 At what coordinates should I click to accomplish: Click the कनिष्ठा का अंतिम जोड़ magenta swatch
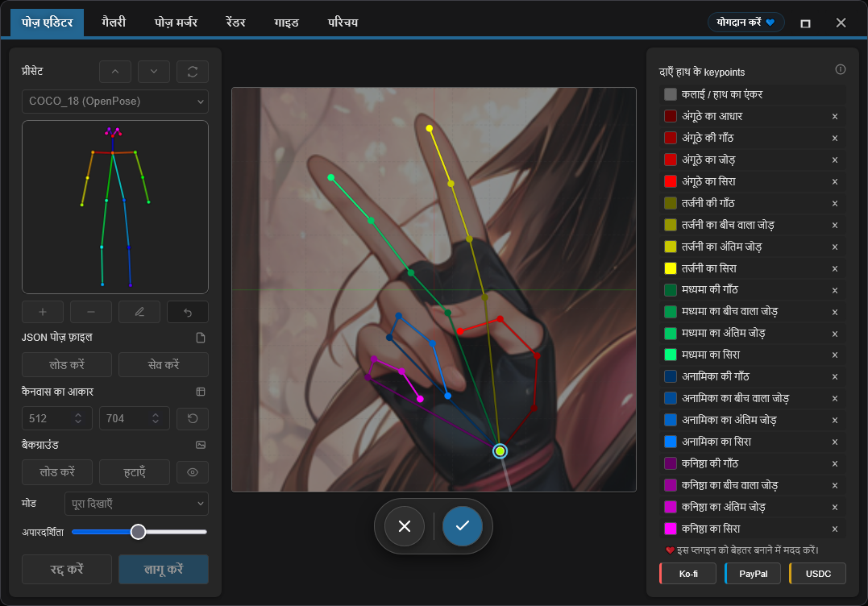(671, 507)
